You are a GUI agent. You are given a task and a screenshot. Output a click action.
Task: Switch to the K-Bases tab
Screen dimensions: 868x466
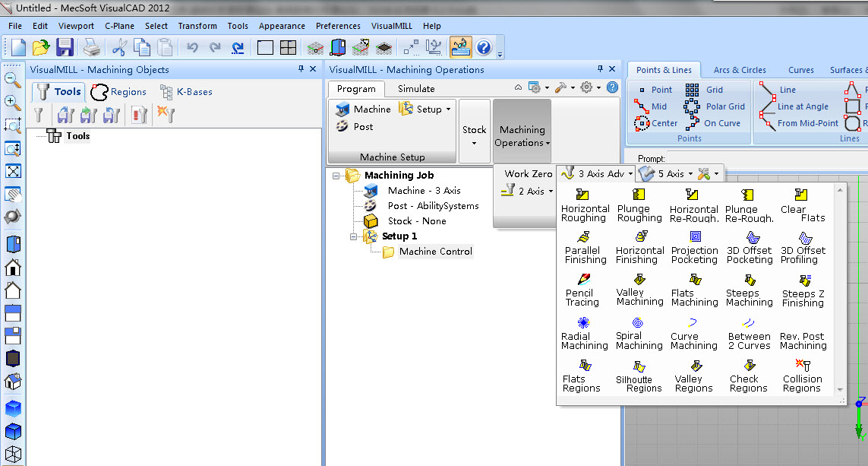tap(186, 92)
